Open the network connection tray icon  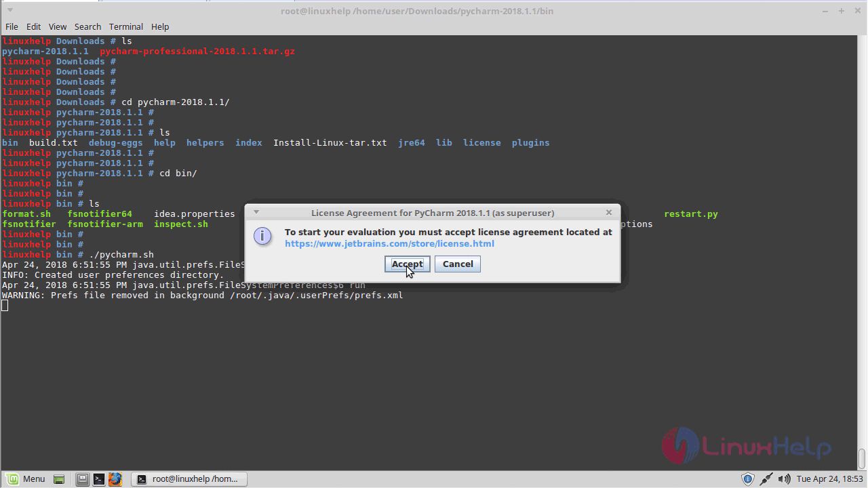(x=766, y=479)
